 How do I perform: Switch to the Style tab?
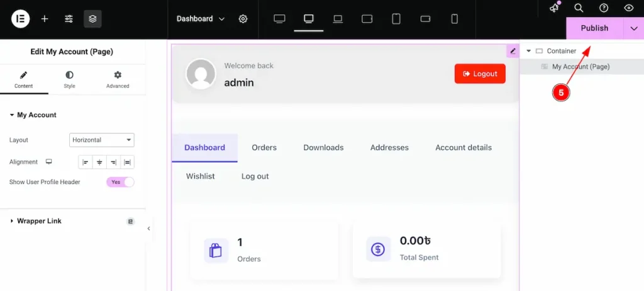69,79
